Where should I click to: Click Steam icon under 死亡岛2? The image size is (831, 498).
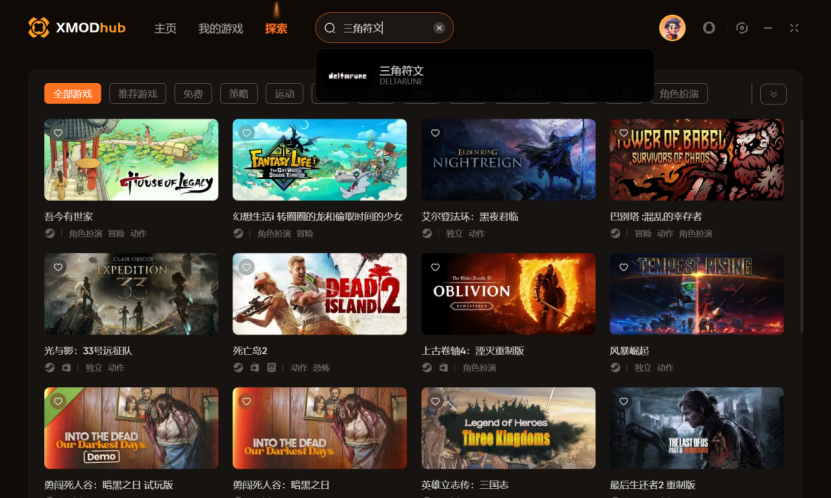pyautogui.click(x=238, y=367)
